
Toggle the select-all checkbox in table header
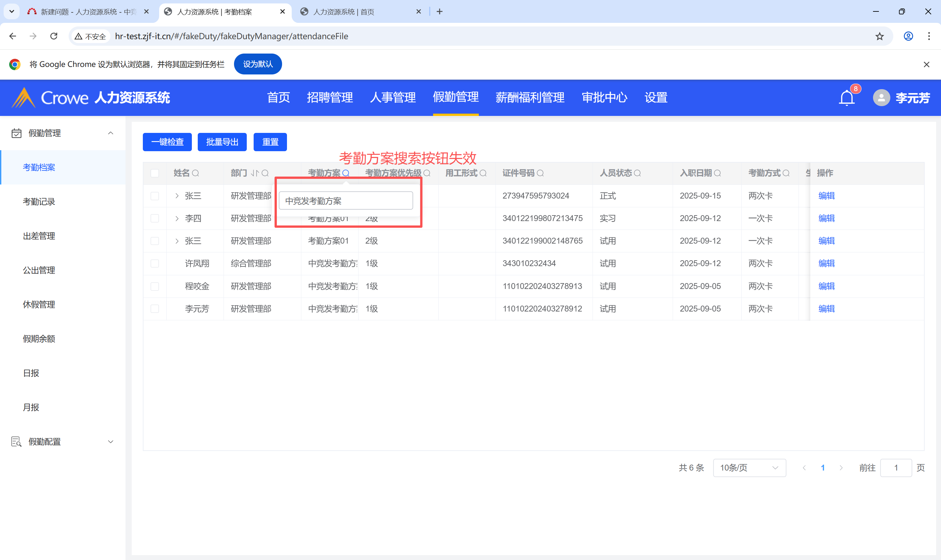click(155, 173)
